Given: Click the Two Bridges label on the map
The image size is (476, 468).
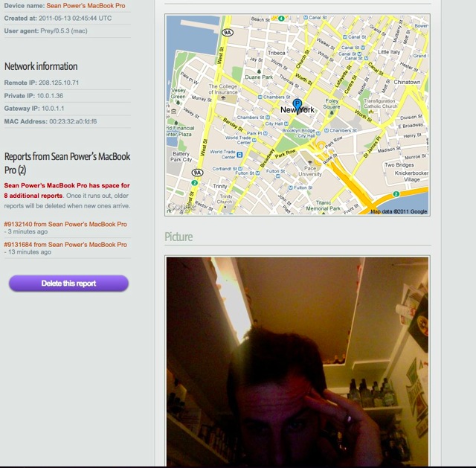Looking at the screenshot, I should [x=399, y=165].
